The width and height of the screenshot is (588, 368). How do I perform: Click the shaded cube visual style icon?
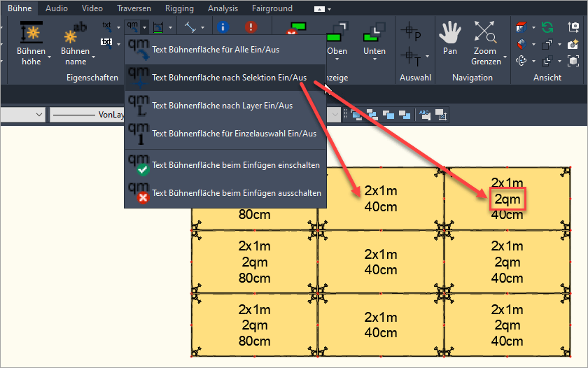tap(521, 44)
